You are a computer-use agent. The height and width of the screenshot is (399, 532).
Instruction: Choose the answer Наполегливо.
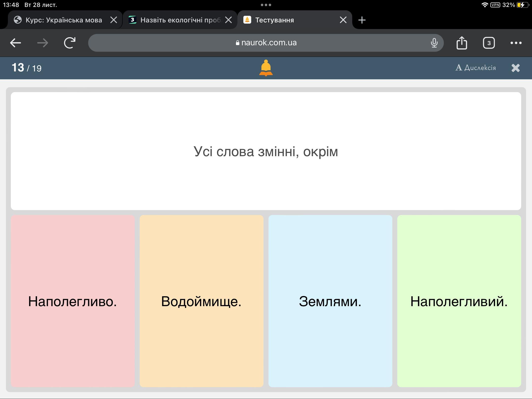73,301
